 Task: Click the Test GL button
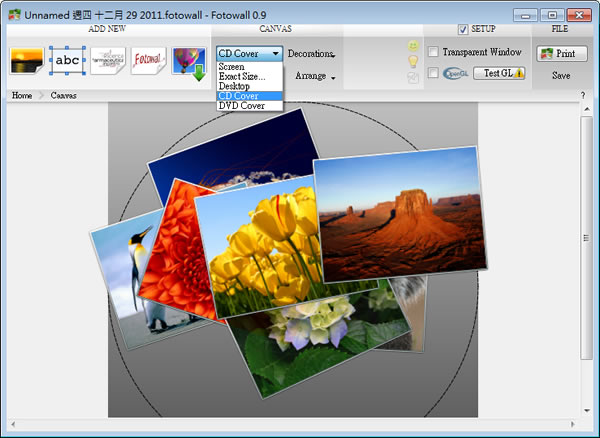(x=499, y=73)
